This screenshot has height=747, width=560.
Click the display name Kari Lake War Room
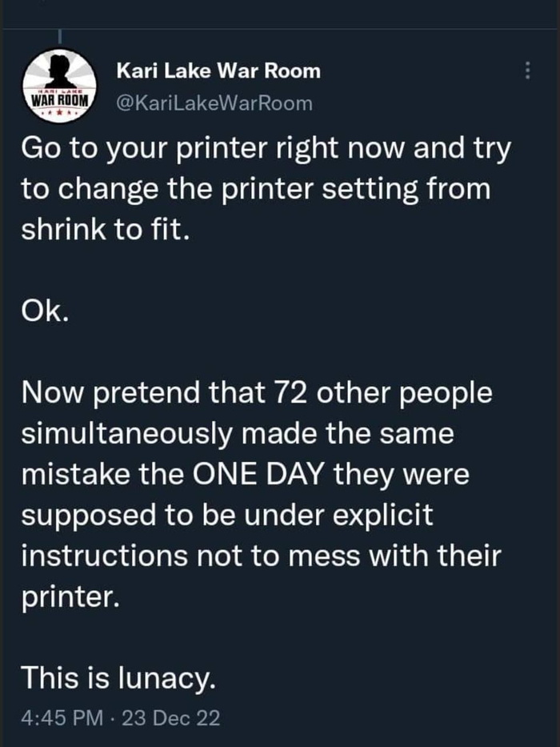(x=218, y=70)
